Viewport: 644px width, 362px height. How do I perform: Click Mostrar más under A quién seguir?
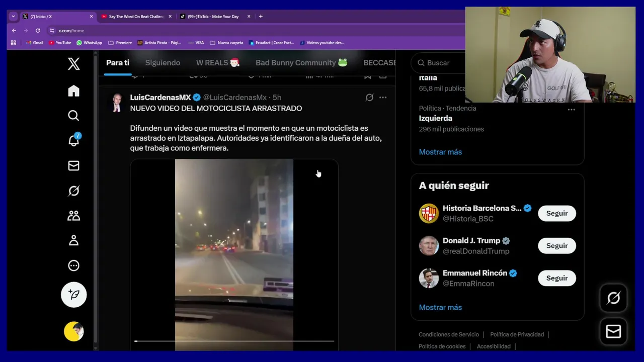coord(440,307)
